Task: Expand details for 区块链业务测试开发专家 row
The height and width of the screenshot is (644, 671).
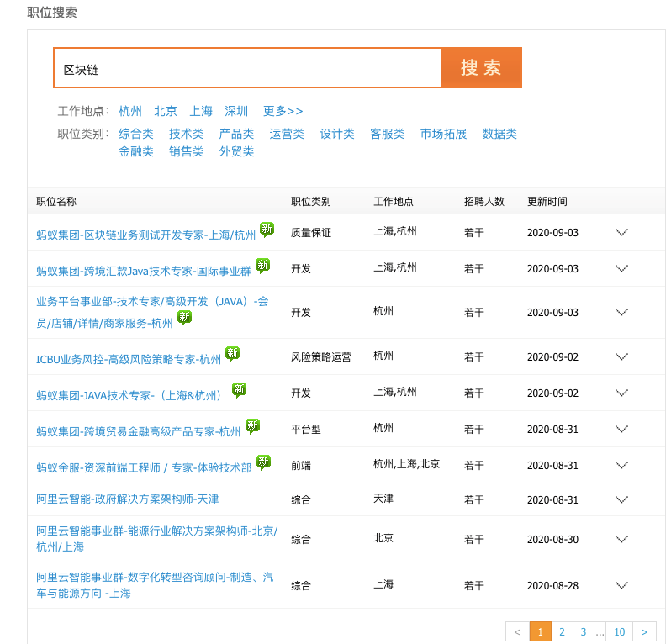Action: pyautogui.click(x=622, y=233)
